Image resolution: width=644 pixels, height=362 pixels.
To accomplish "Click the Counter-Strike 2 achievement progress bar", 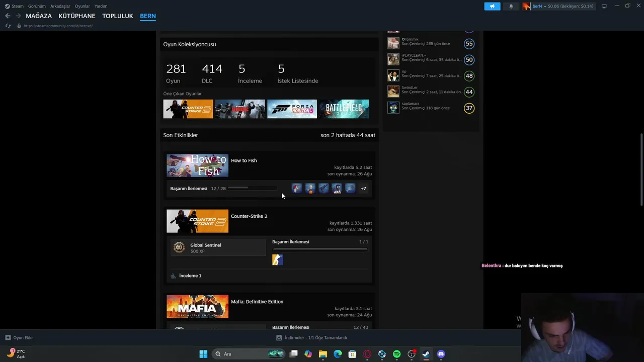I will (x=320, y=249).
